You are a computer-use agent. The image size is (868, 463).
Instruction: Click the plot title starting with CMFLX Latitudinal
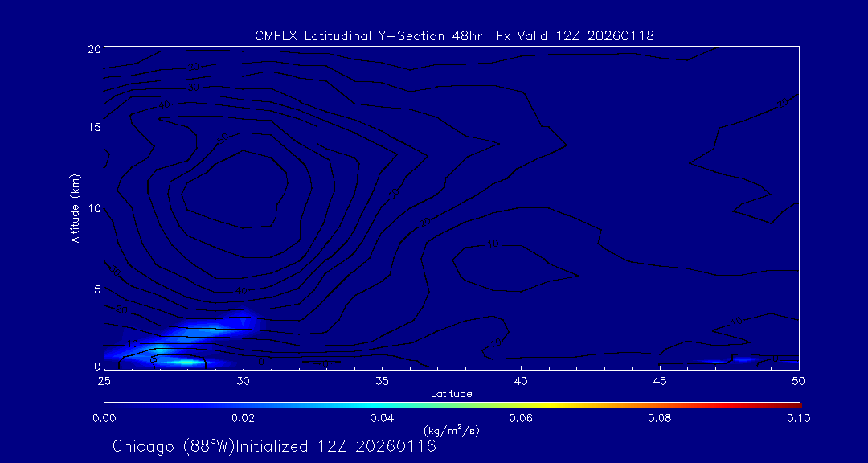click(454, 35)
